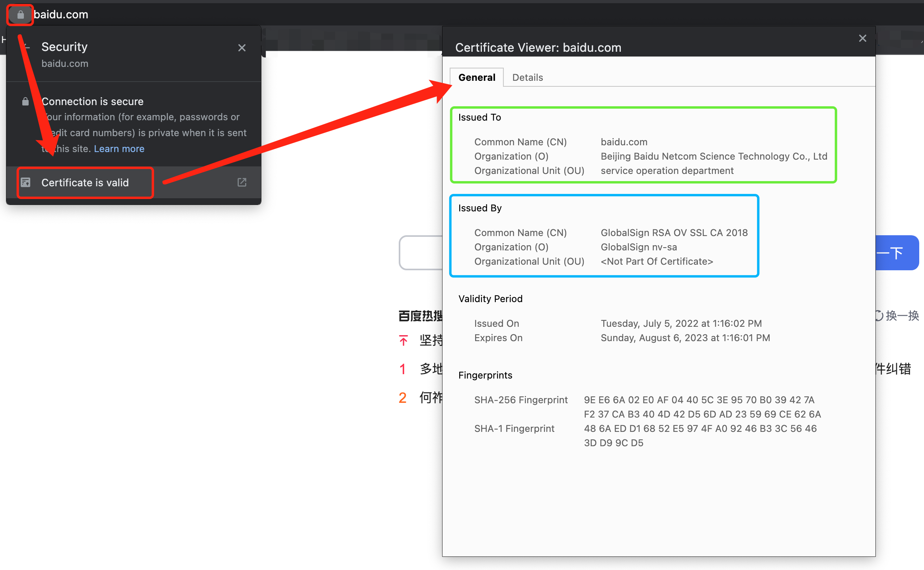The image size is (924, 570).
Task: Click the Issued By common name value
Action: coord(674,232)
